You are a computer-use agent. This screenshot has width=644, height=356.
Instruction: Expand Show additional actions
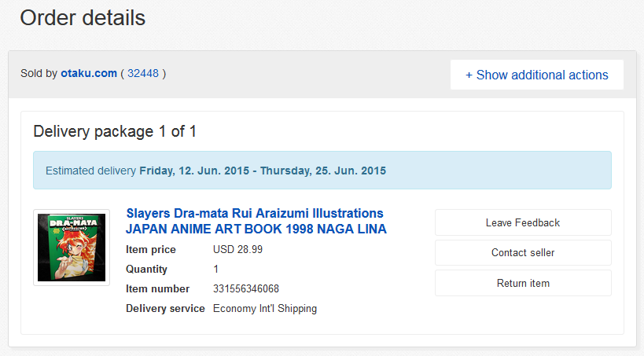pos(536,75)
